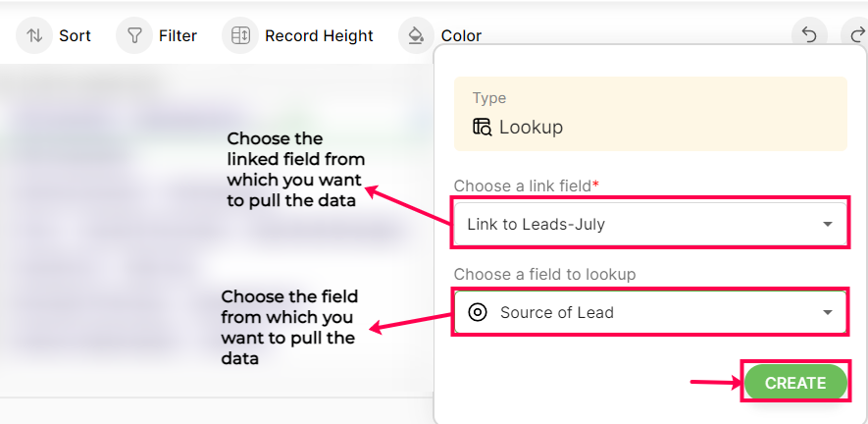This screenshot has height=424, width=868.
Task: Open the Filter menu label
Action: click(178, 35)
